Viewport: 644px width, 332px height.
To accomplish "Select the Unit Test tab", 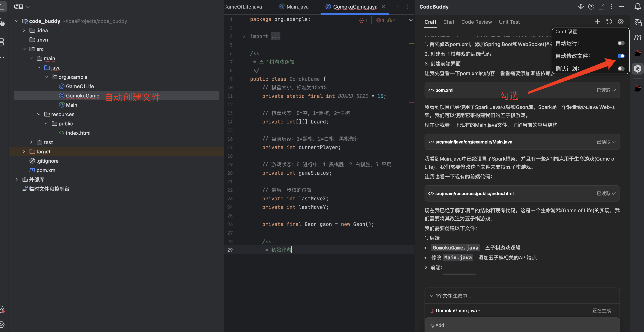I will [509, 22].
